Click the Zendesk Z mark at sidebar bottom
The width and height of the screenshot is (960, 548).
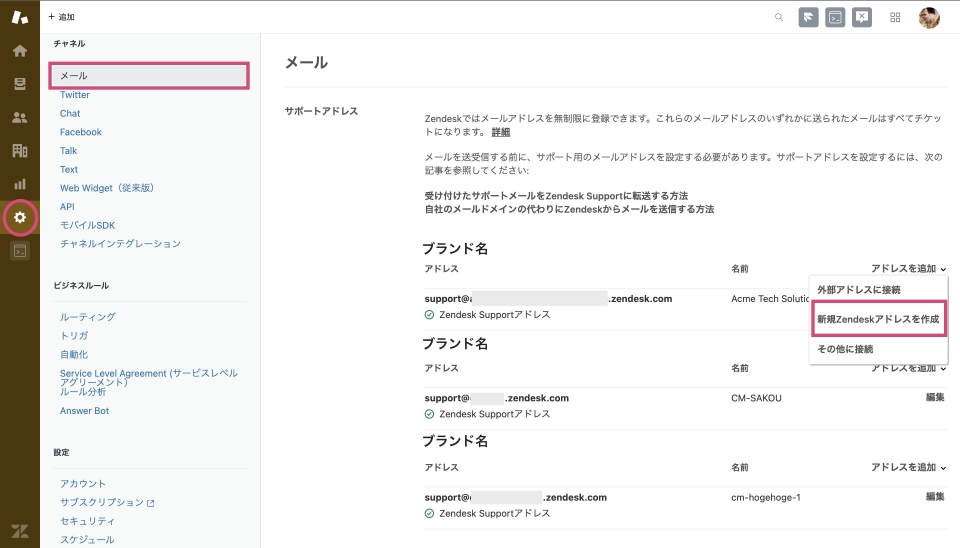click(x=20, y=531)
